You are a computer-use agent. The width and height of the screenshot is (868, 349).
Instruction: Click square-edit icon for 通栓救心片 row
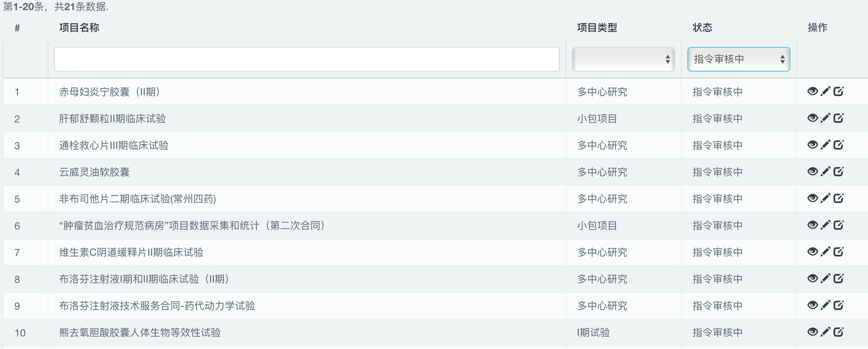[838, 145]
